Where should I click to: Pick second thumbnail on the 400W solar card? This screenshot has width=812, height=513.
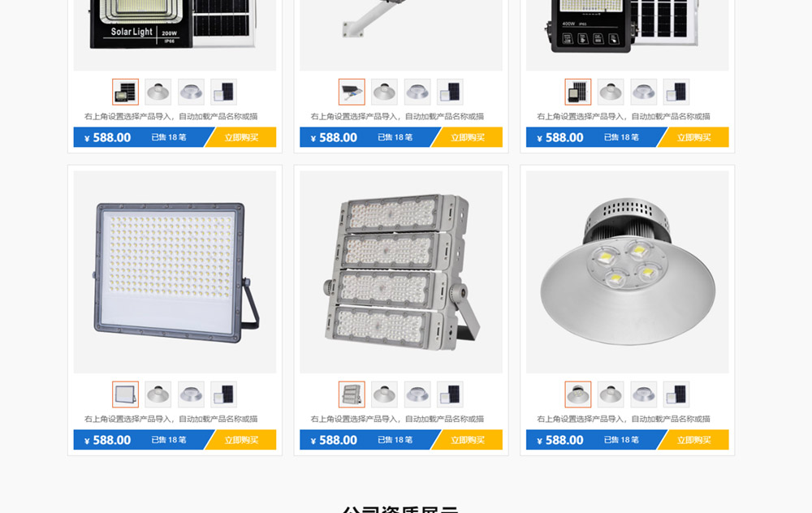[611, 93]
